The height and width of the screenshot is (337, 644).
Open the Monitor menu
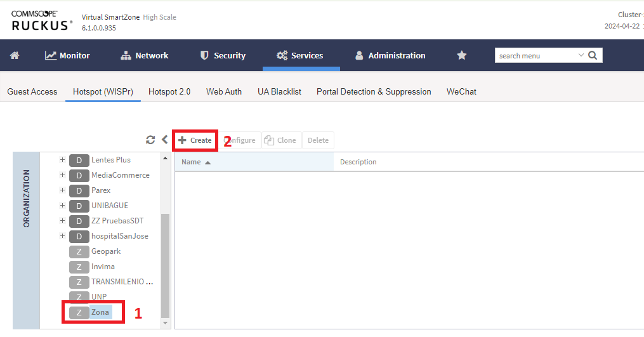[67, 55]
